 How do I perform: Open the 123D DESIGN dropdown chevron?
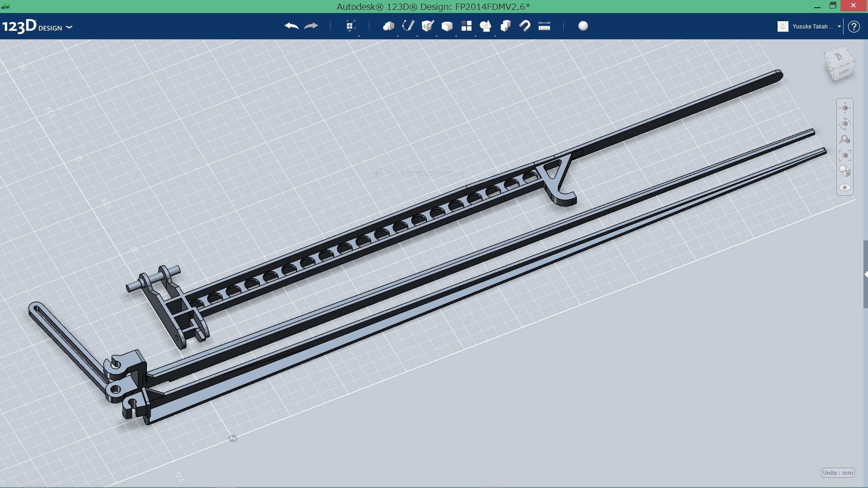[69, 28]
